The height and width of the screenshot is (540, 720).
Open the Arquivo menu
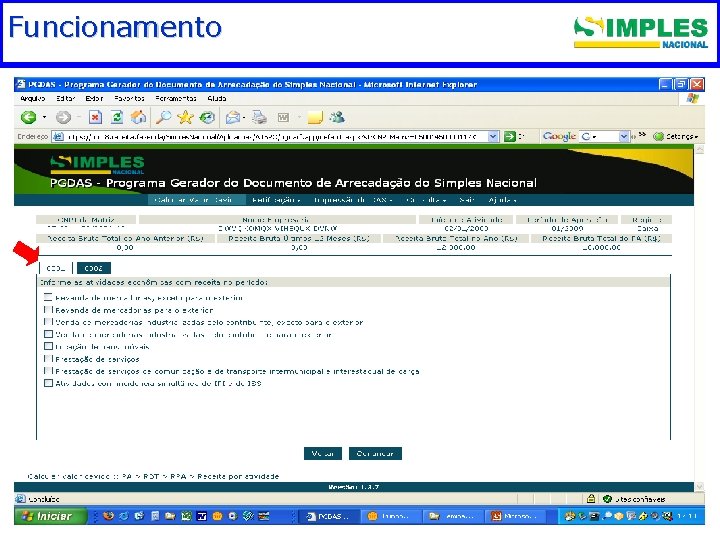(x=33, y=98)
